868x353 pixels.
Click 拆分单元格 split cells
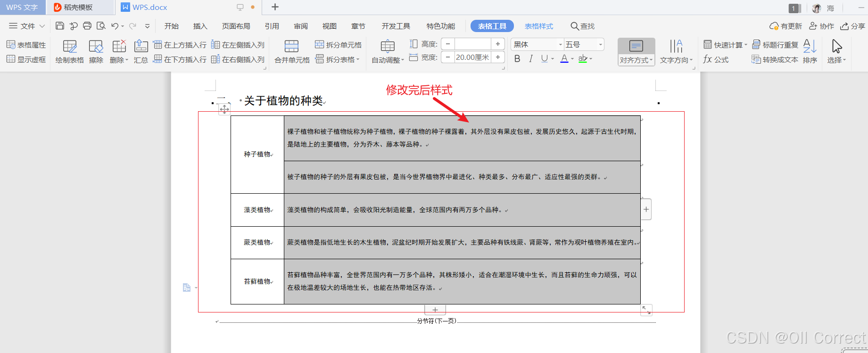click(339, 45)
